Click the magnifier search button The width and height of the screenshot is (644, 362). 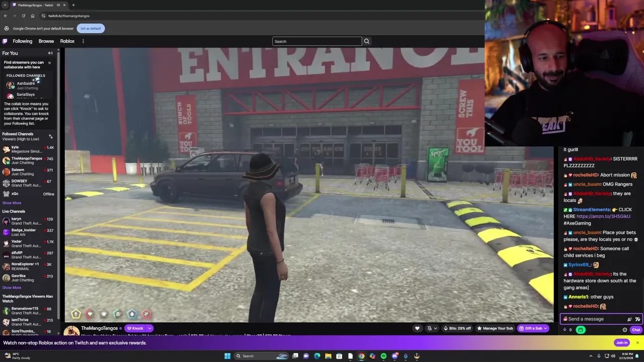click(x=366, y=41)
